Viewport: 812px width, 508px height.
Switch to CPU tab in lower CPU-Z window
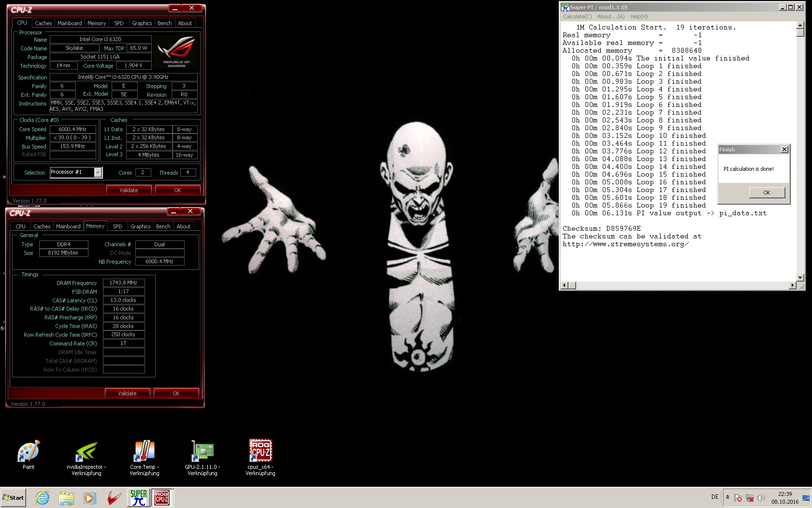coord(21,226)
